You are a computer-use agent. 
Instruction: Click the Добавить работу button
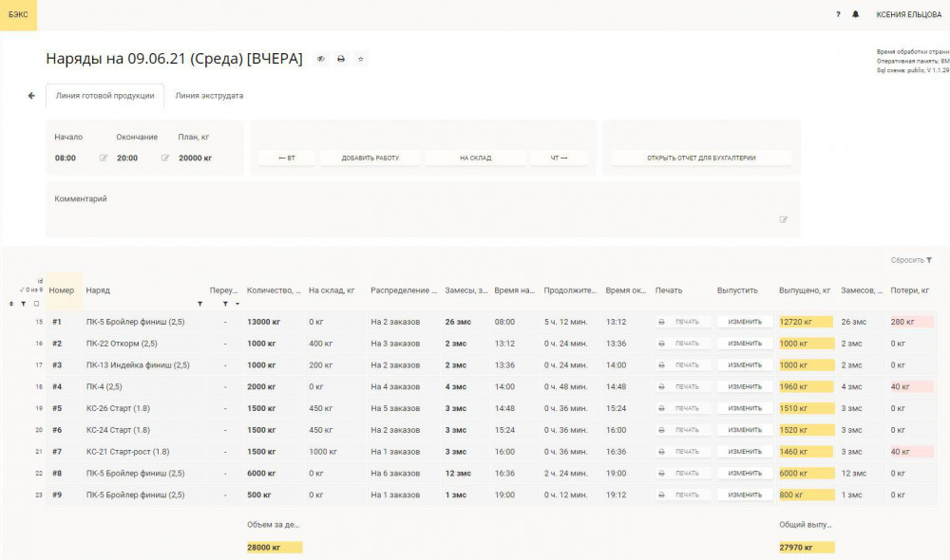click(370, 158)
